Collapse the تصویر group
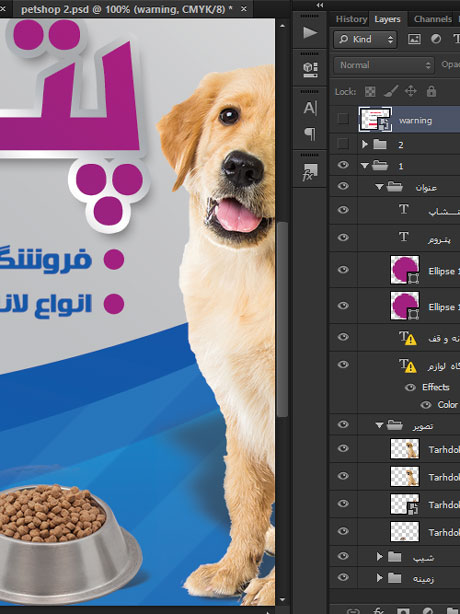This screenshot has width=460, height=614. (379, 425)
